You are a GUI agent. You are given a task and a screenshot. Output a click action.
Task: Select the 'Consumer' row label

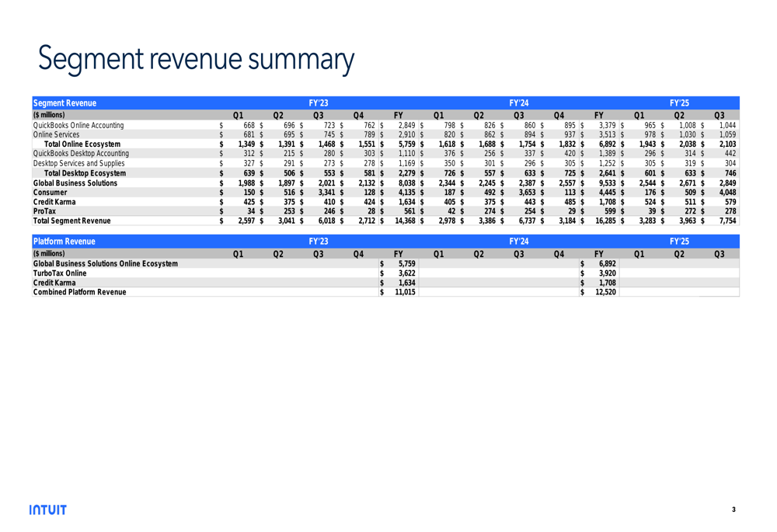(x=50, y=192)
